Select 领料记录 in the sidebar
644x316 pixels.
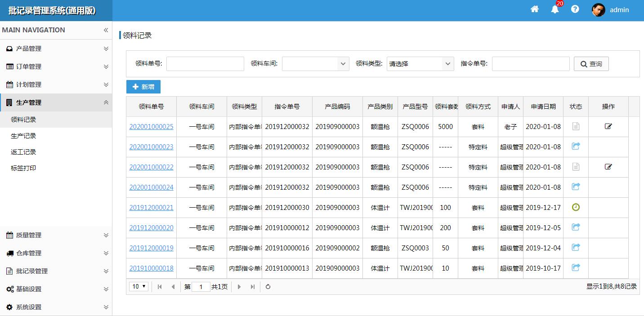(x=56, y=120)
